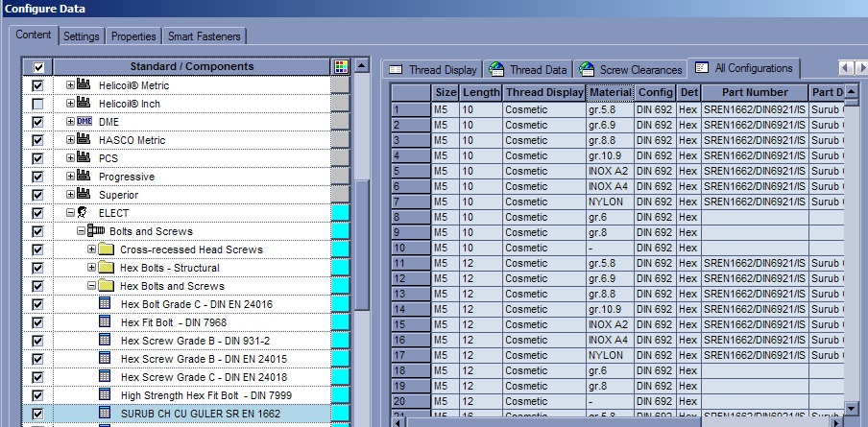Click the ELECT standard head icon

[83, 212]
